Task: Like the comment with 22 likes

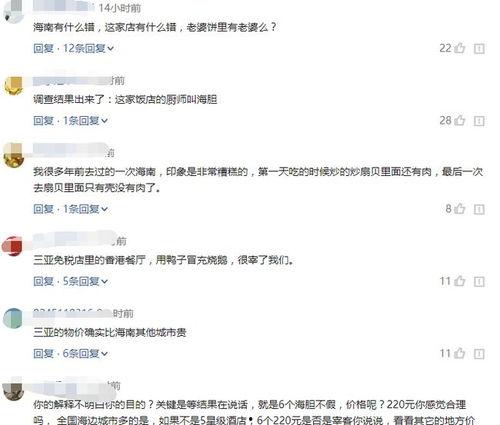Action: click(460, 48)
